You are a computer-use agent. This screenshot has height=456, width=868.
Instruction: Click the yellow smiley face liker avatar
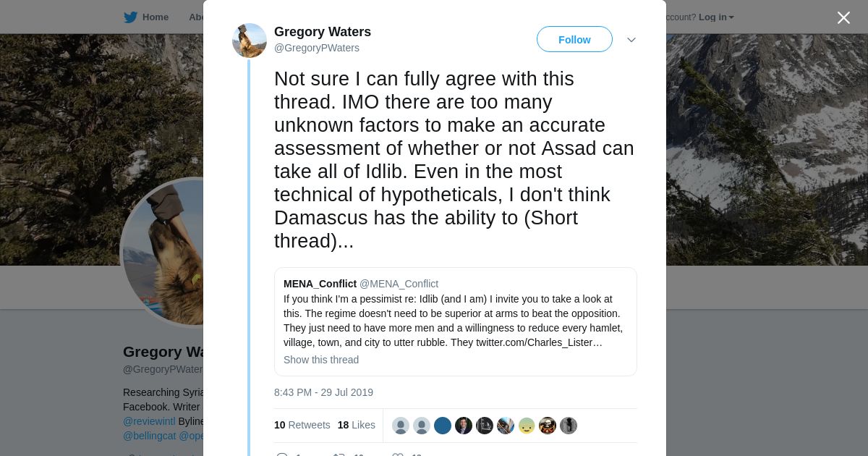point(527,426)
